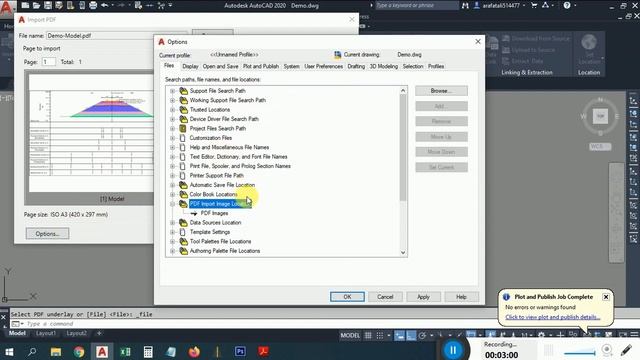Open Adobe Acrobat from taskbar
640x360 pixels.
tap(263, 351)
